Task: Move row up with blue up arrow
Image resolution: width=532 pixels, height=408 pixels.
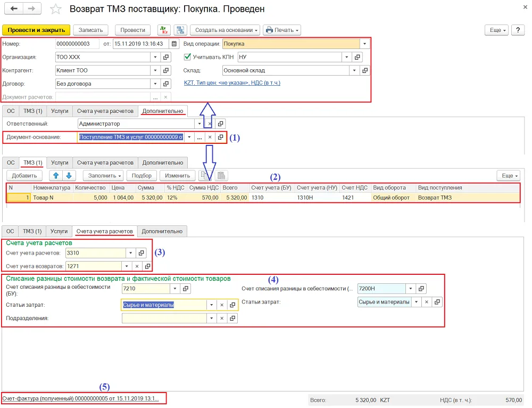Action: click(56, 175)
